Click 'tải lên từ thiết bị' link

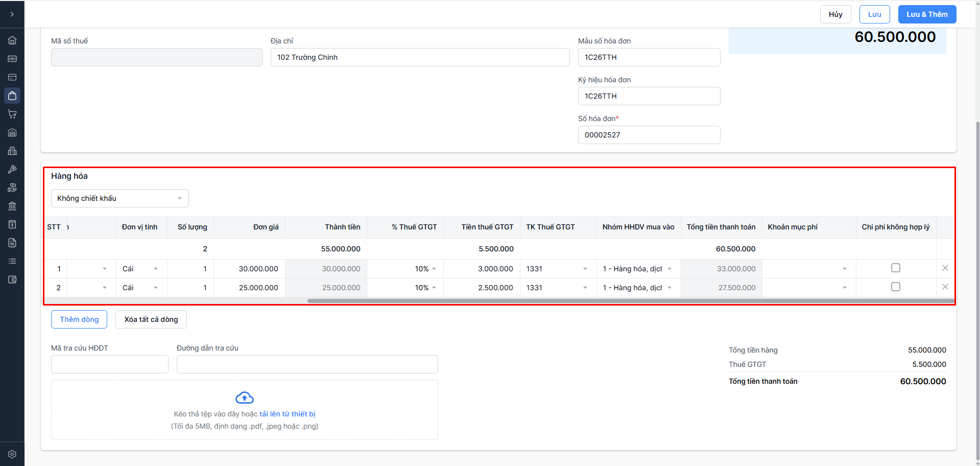(287, 414)
